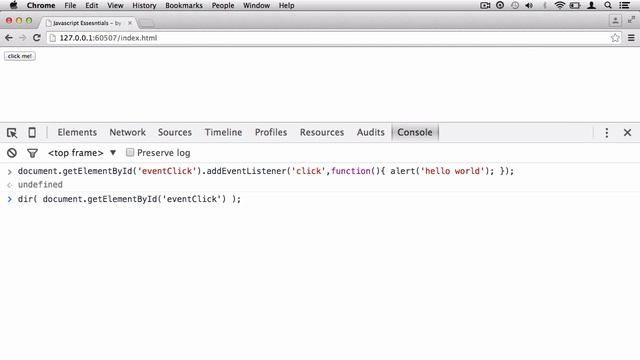This screenshot has width=640, height=360.
Task: Open the File menu
Action: [x=70, y=5]
